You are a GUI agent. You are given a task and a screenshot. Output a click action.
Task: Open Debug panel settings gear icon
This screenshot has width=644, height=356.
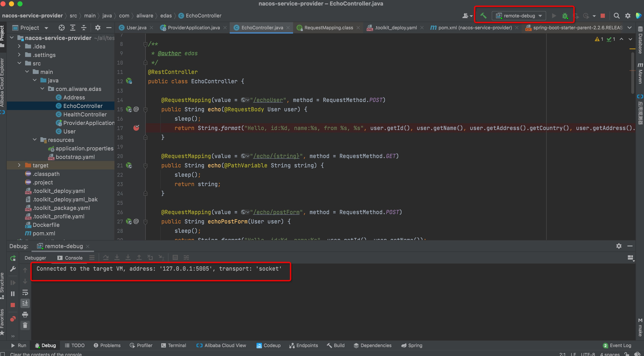point(619,246)
